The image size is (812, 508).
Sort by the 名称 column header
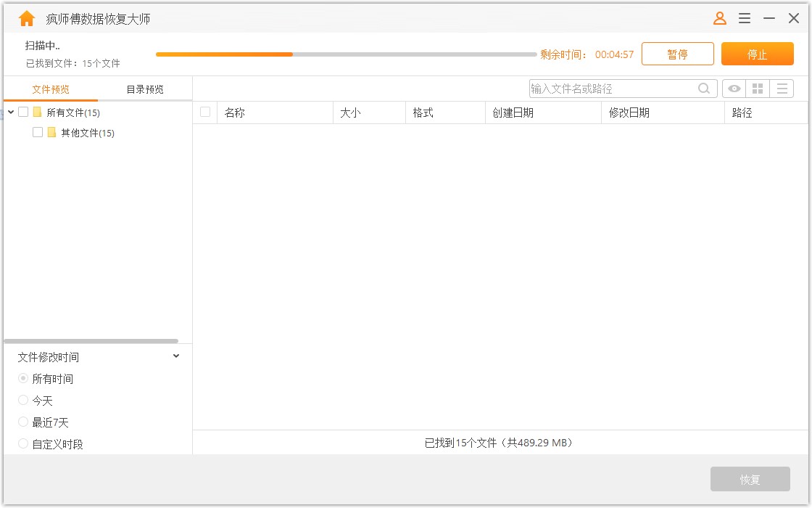click(275, 112)
